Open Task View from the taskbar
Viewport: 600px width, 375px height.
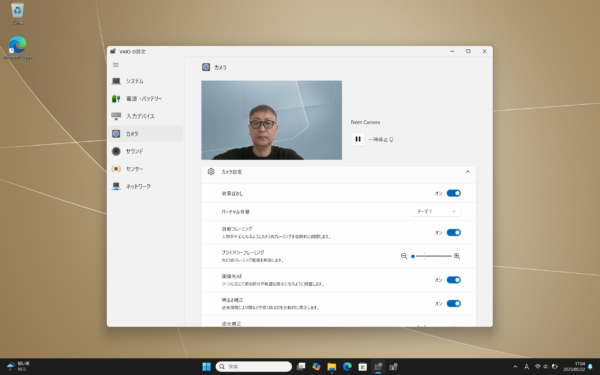pyautogui.click(x=301, y=367)
